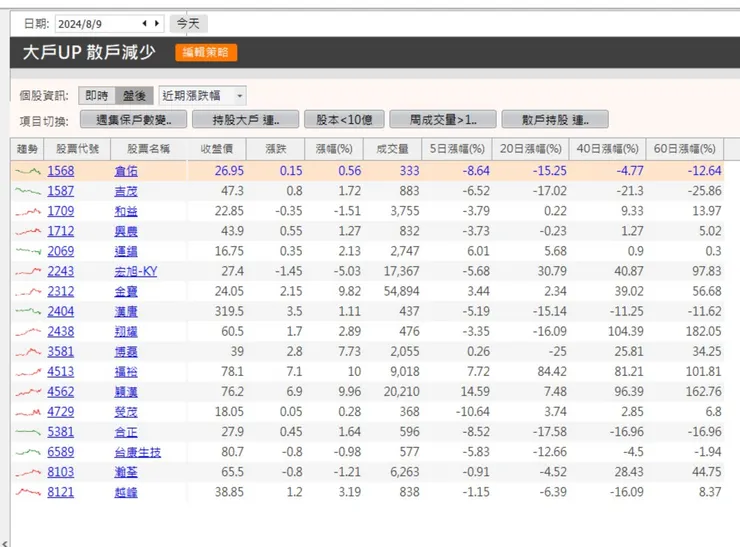Open stock name link 宏旭-KY
The width and height of the screenshot is (740, 547).
click(x=135, y=271)
